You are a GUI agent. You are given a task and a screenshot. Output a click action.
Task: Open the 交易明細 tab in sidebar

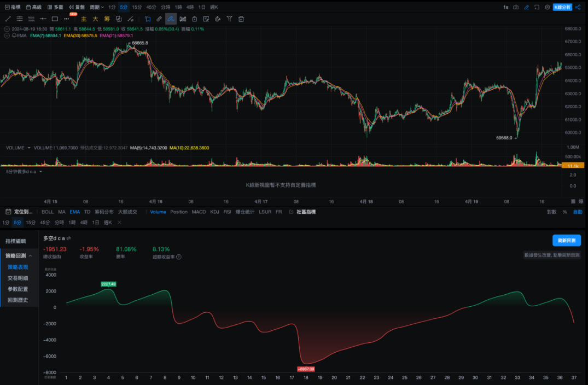(x=18, y=278)
